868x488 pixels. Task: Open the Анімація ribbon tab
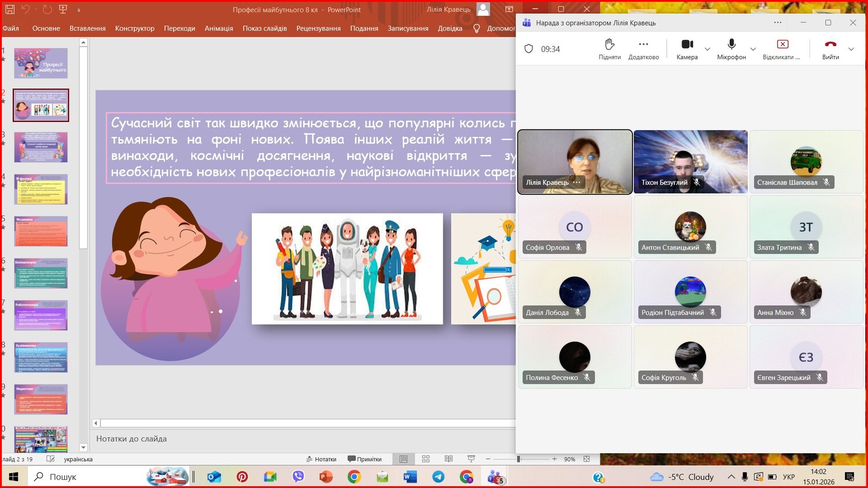click(x=219, y=28)
